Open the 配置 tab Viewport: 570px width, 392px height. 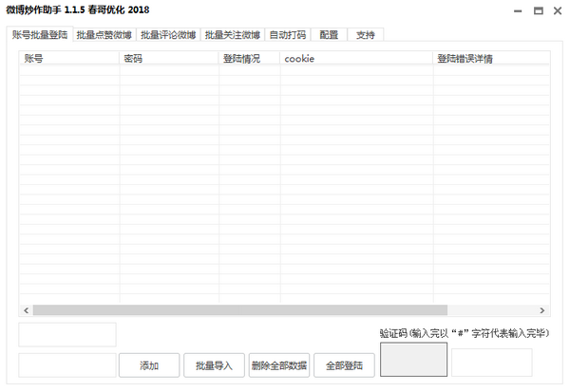(329, 35)
